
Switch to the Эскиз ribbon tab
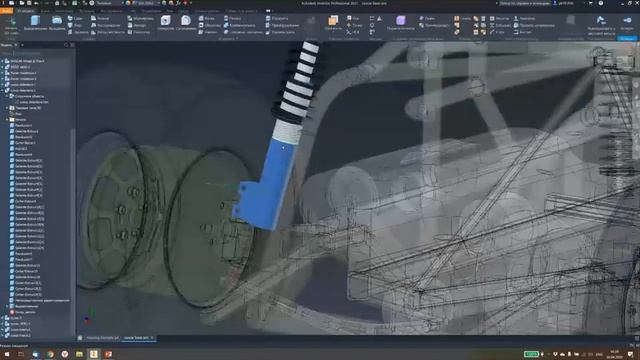click(45, 11)
